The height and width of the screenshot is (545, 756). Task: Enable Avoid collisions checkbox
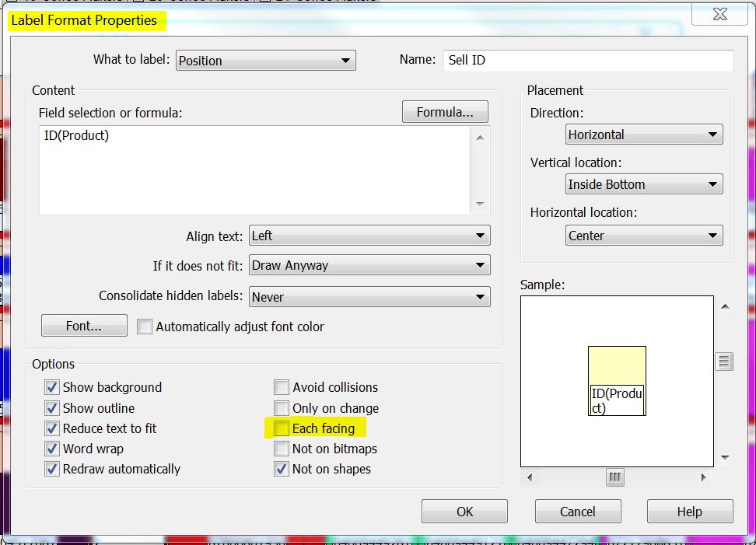click(x=282, y=387)
